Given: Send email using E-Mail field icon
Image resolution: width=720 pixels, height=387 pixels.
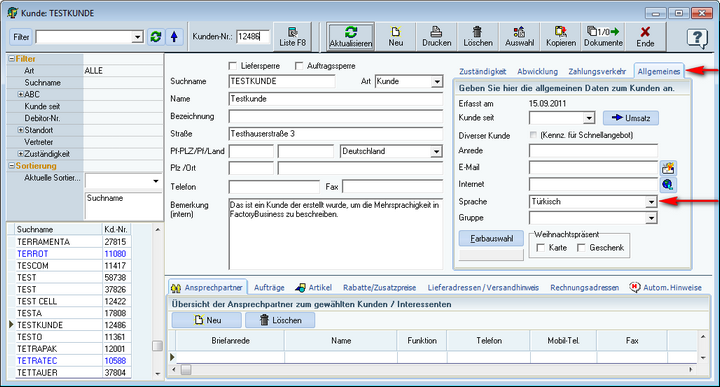Looking at the screenshot, I should tap(668, 168).
